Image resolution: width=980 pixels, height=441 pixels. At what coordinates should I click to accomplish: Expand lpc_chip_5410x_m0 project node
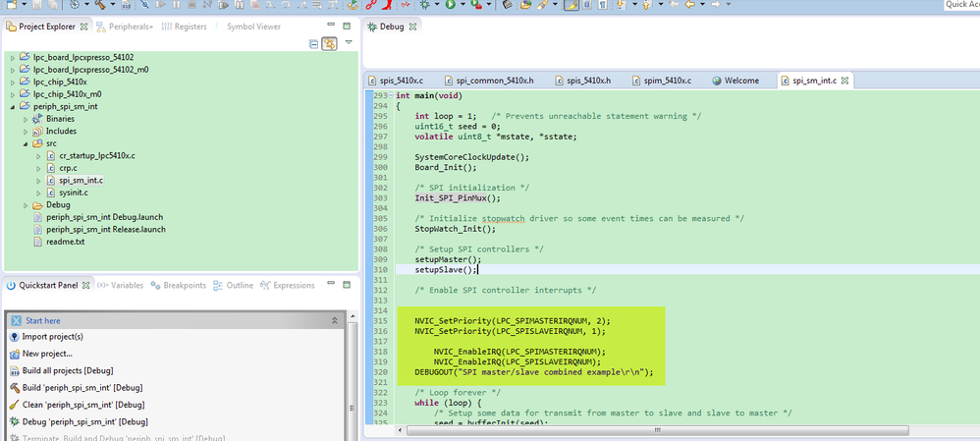pyautogui.click(x=12, y=94)
